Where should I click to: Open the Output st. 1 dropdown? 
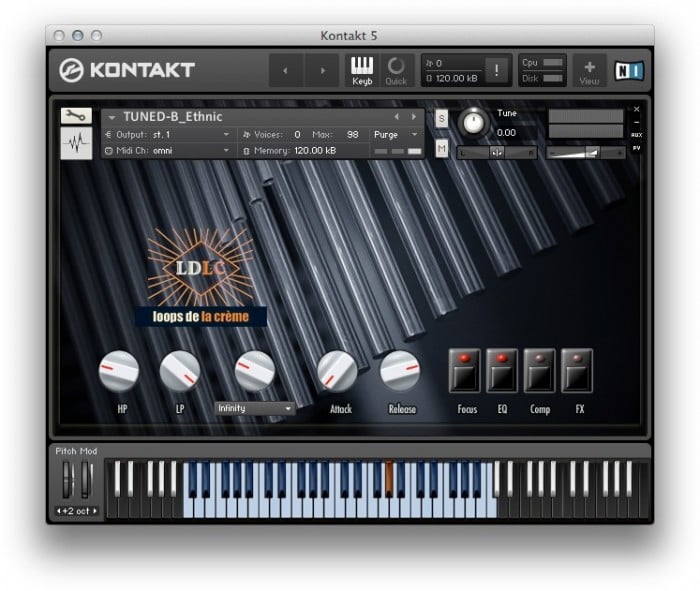[168, 135]
